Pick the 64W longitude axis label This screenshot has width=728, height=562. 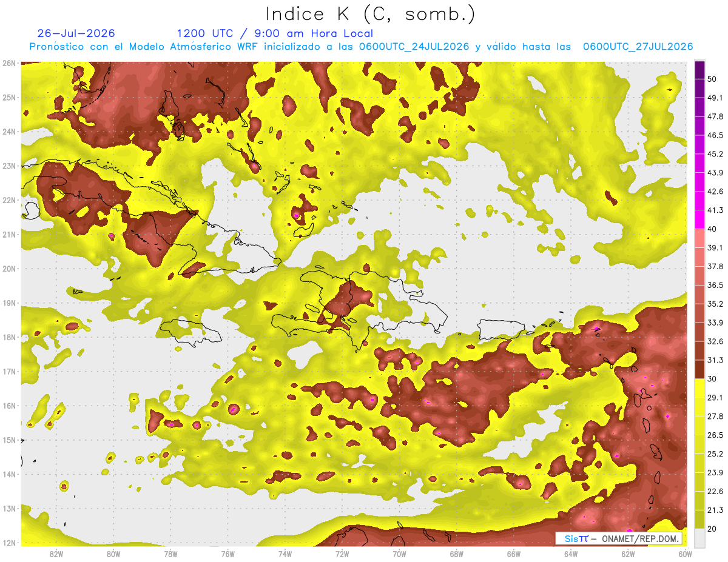tap(571, 554)
